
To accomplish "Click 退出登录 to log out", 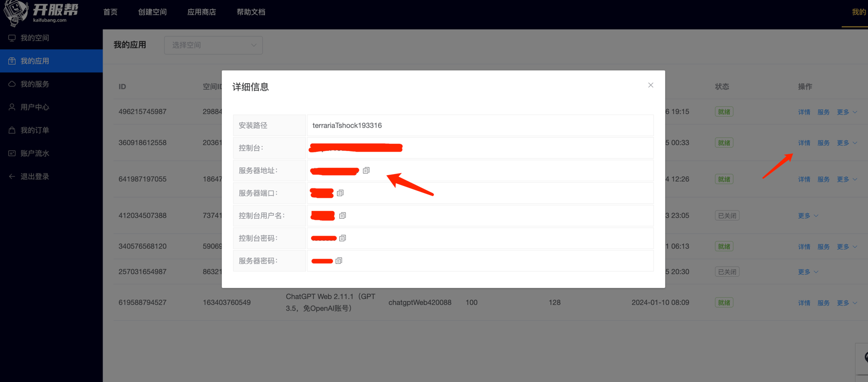I will 51,177.
